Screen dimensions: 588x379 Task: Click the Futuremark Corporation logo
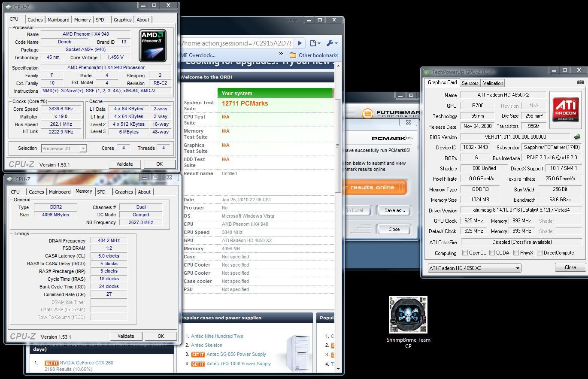pyautogui.click(x=390, y=113)
